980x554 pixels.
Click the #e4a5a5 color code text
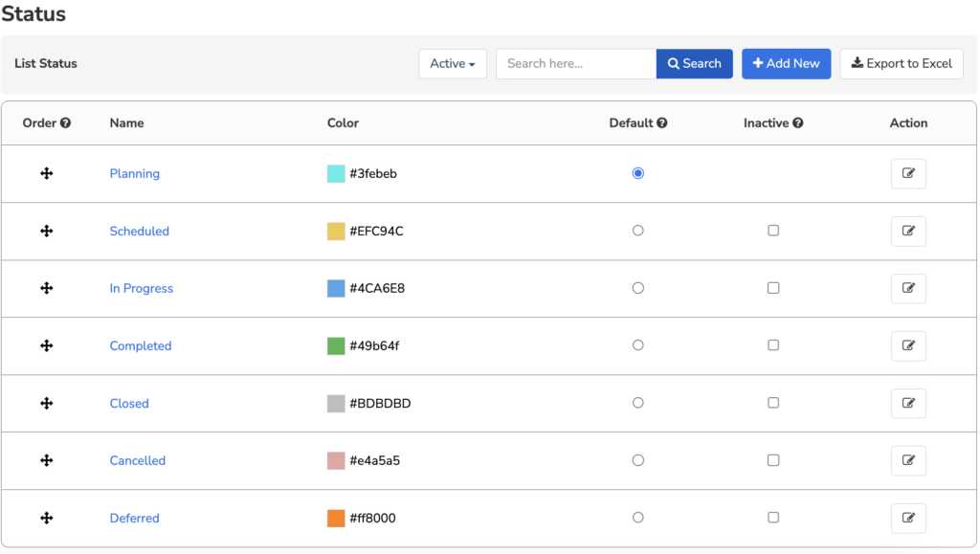tap(374, 461)
